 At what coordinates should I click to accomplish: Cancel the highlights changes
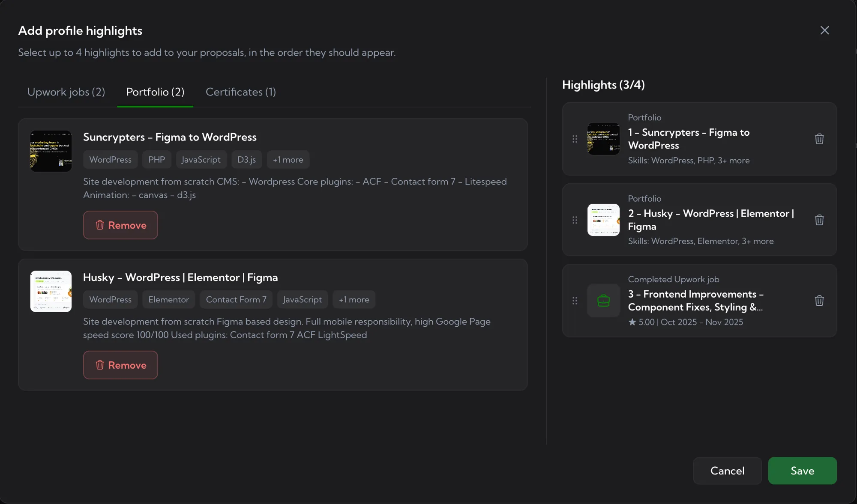click(727, 471)
